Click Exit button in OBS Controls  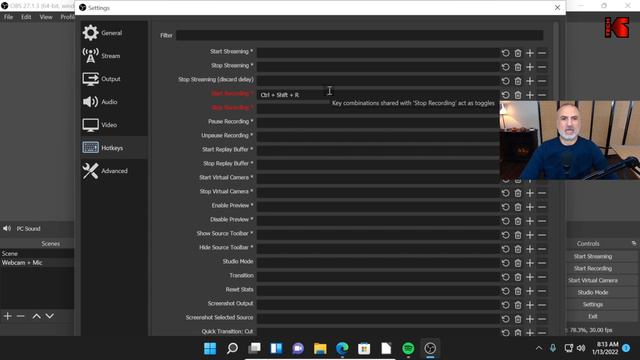click(593, 316)
